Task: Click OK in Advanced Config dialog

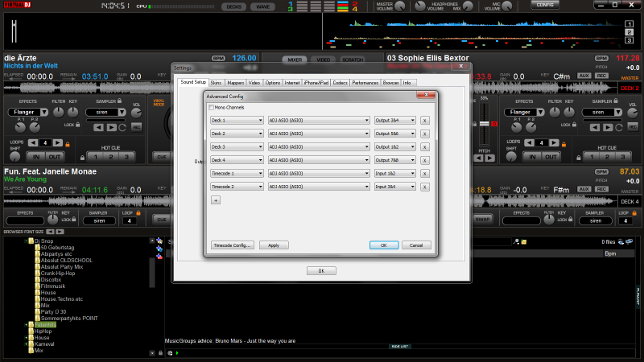Action: coord(384,245)
